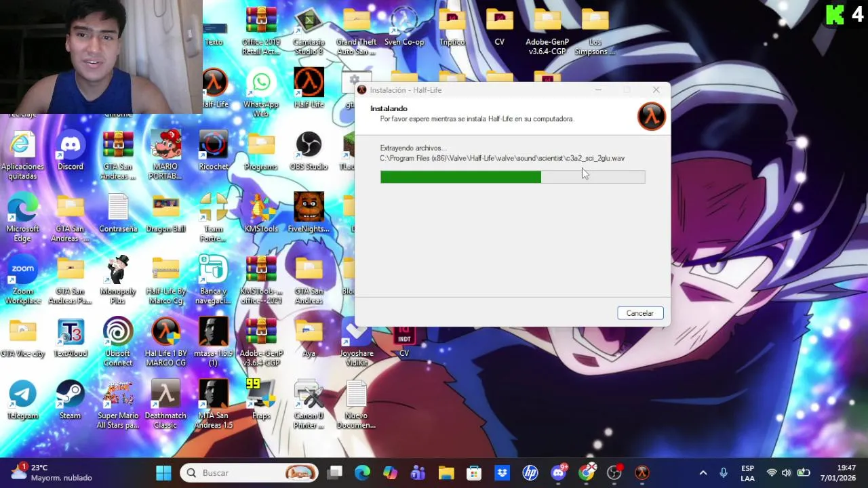The height and width of the screenshot is (488, 868).
Task: Close the Instalación - Half-Life window
Action: pos(656,90)
